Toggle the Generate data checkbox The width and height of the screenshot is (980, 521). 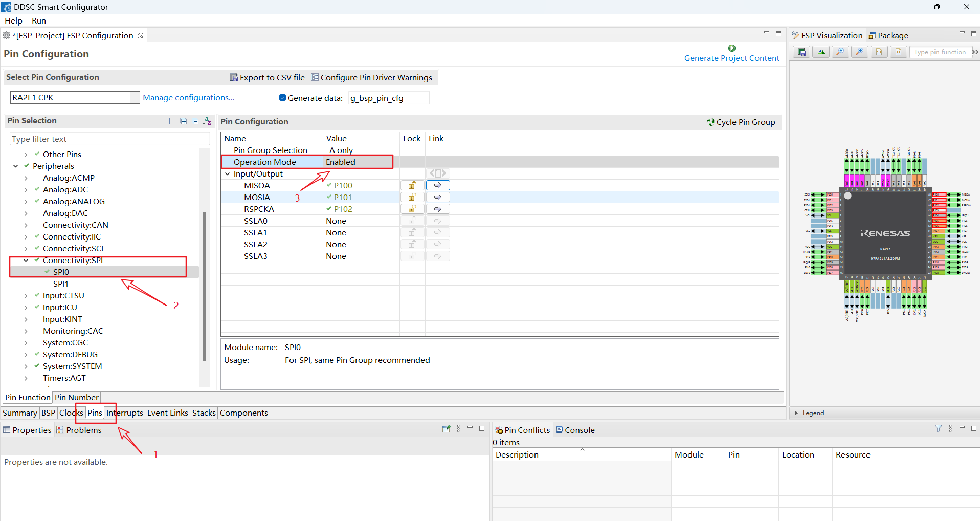point(282,98)
